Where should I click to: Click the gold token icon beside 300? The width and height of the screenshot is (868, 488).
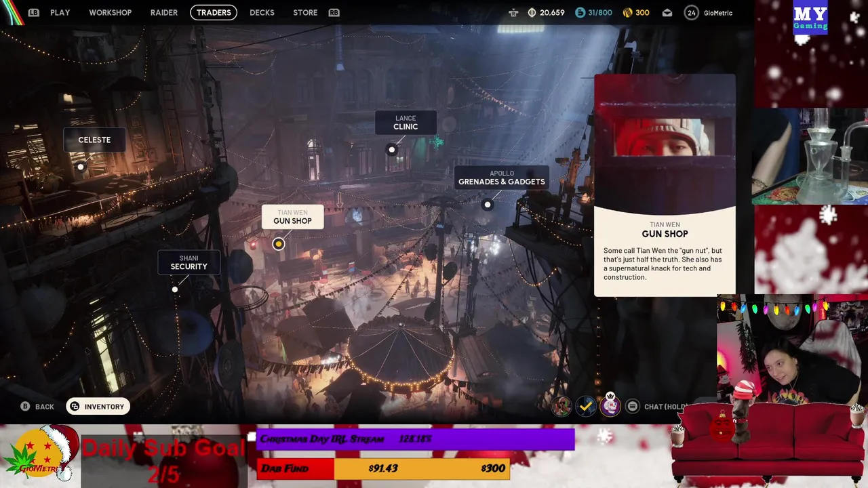click(627, 12)
